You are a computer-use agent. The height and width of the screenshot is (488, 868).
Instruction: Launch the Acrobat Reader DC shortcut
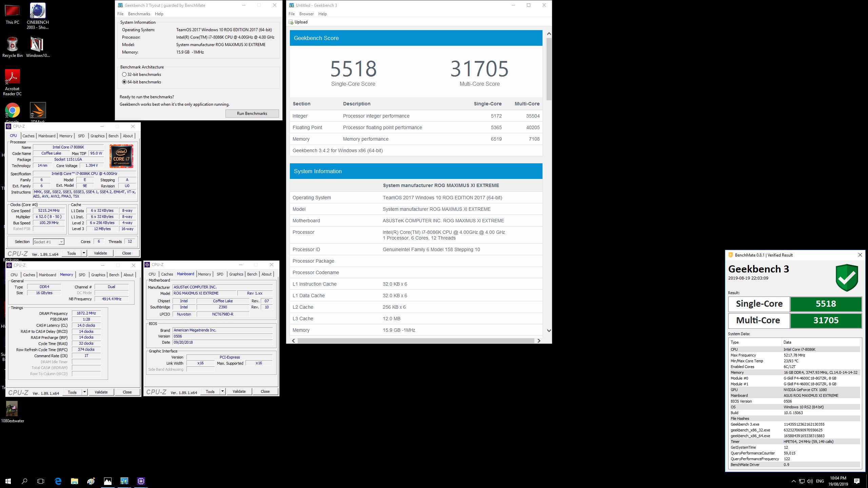(x=13, y=82)
